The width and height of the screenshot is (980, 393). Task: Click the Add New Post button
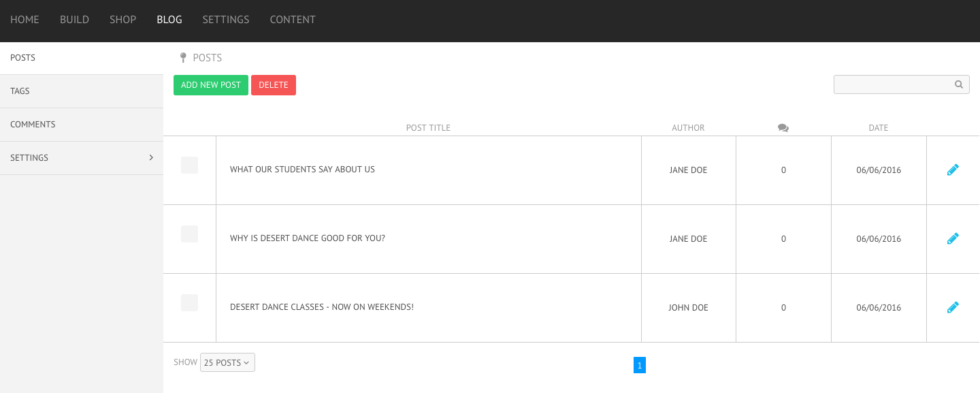[211, 85]
